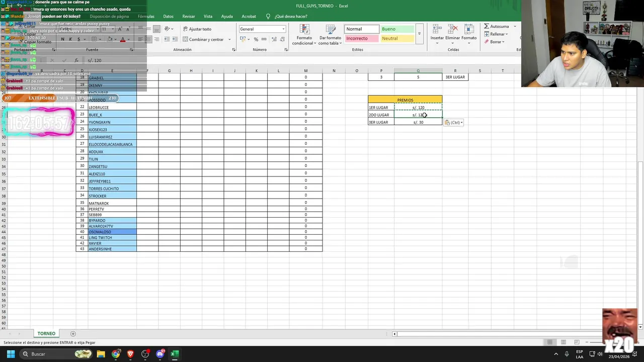Select the TORNEO sheet tab

click(x=46, y=333)
